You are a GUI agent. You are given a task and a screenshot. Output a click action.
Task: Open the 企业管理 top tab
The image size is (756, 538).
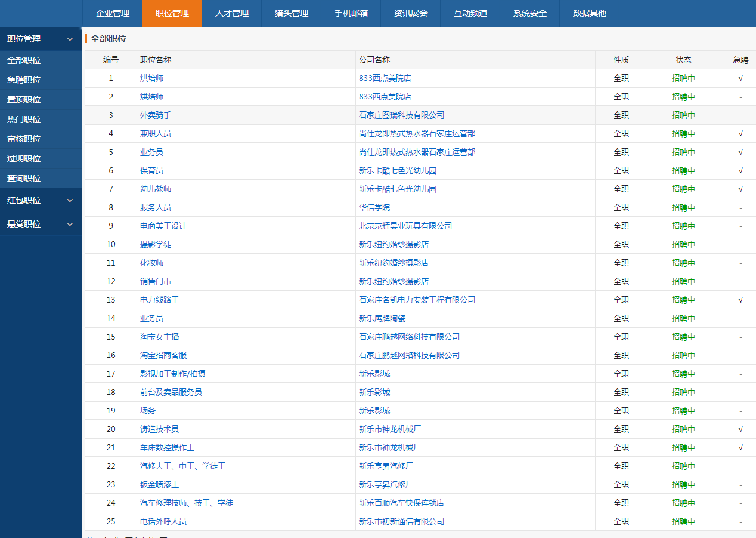112,13
